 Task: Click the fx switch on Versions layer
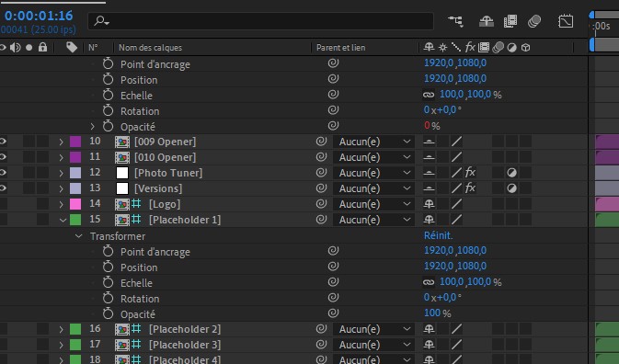[470, 188]
